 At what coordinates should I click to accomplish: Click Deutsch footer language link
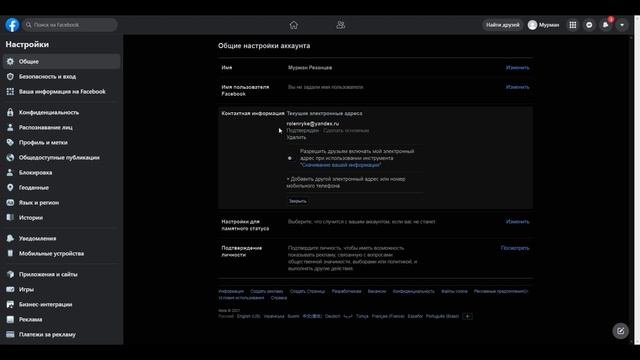click(332, 316)
